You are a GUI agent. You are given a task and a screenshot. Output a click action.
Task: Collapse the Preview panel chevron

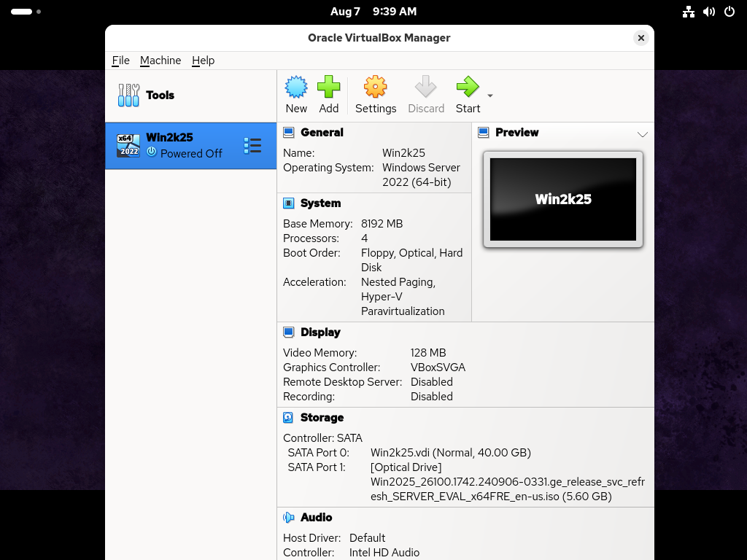(x=642, y=134)
